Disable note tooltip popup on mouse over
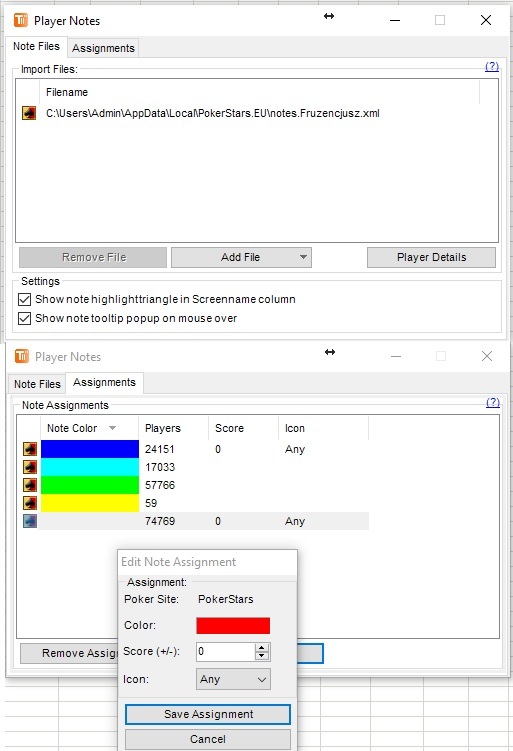This screenshot has height=751, width=513. click(x=24, y=319)
